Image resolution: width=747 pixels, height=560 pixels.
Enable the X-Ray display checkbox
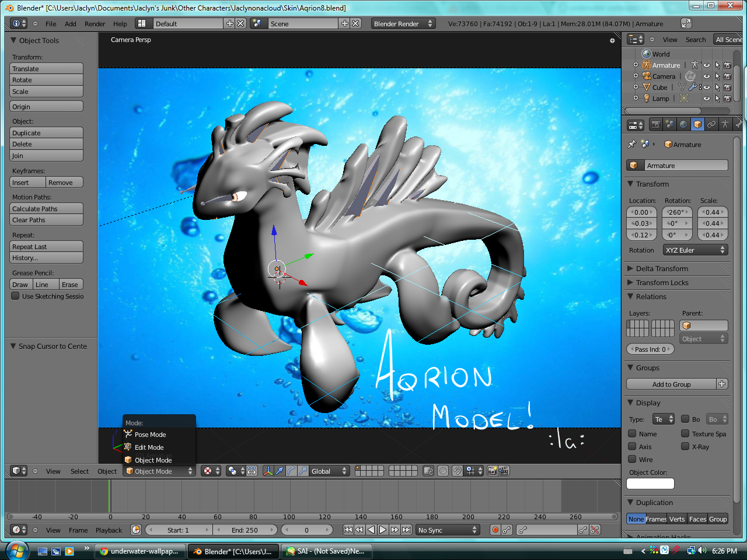pos(685,446)
